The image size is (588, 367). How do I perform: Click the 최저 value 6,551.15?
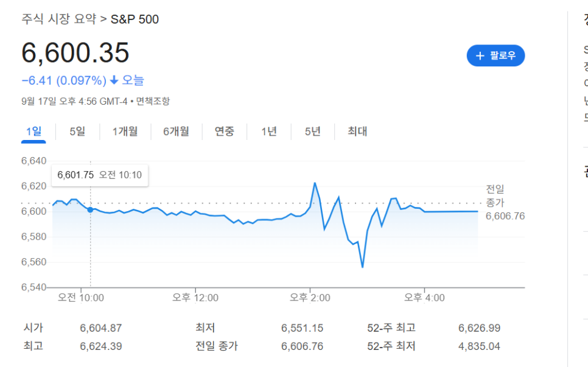303,328
